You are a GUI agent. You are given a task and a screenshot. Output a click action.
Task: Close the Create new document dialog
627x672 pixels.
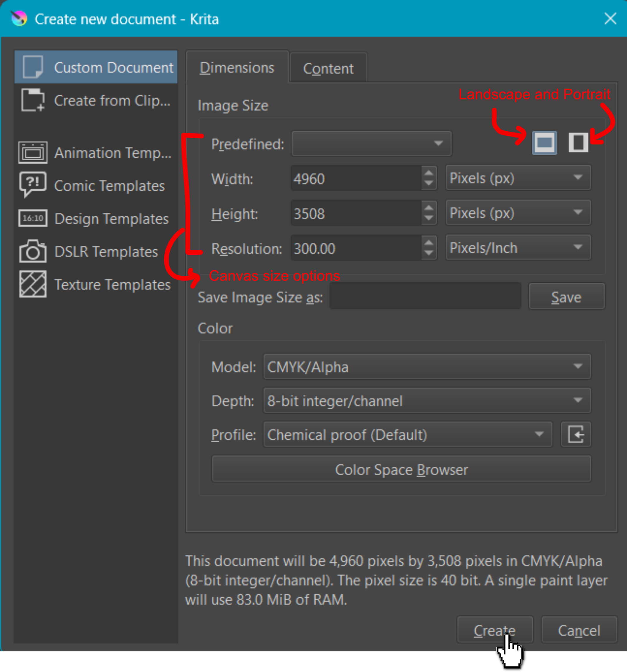610,19
